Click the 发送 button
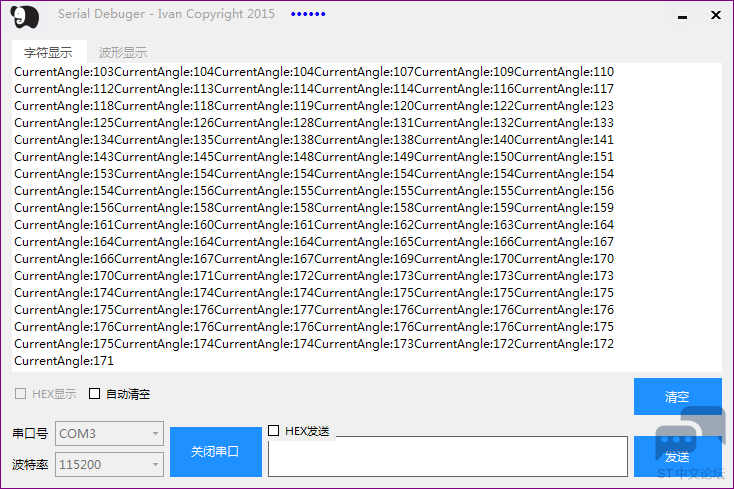The image size is (734, 489). pos(677,456)
